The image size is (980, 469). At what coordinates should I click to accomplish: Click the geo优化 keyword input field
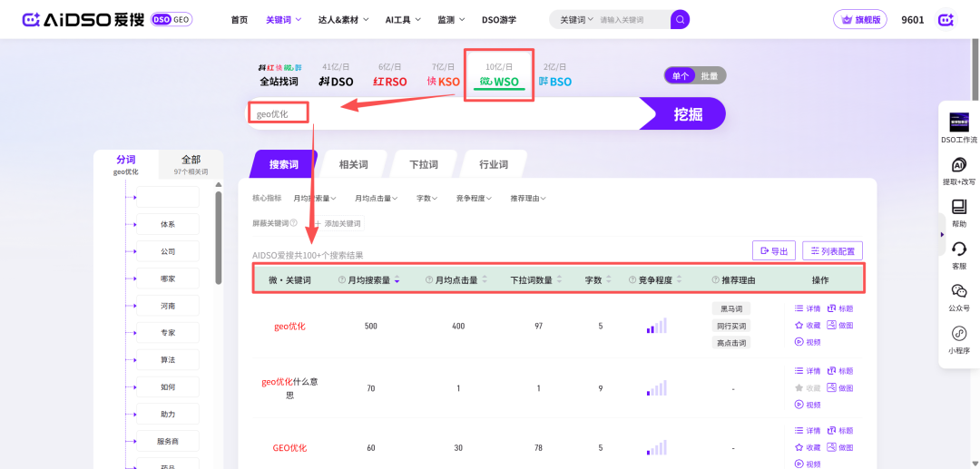(x=442, y=113)
